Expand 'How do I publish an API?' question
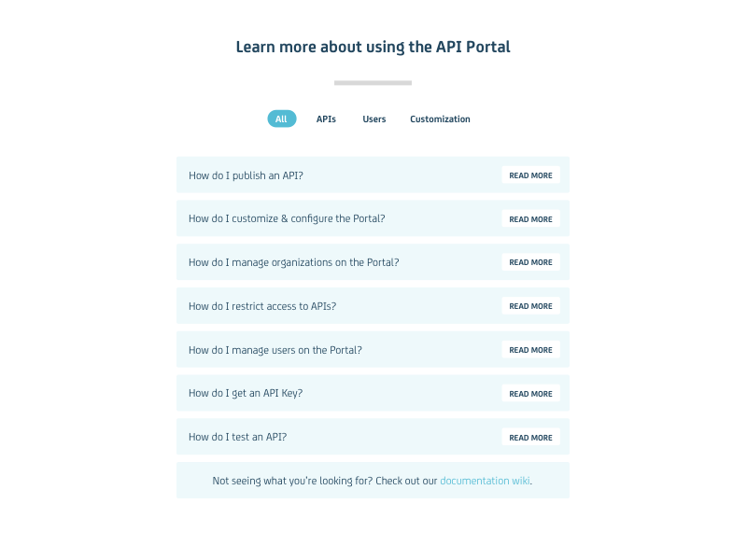Screen dimensions: 747x560 [246, 175]
